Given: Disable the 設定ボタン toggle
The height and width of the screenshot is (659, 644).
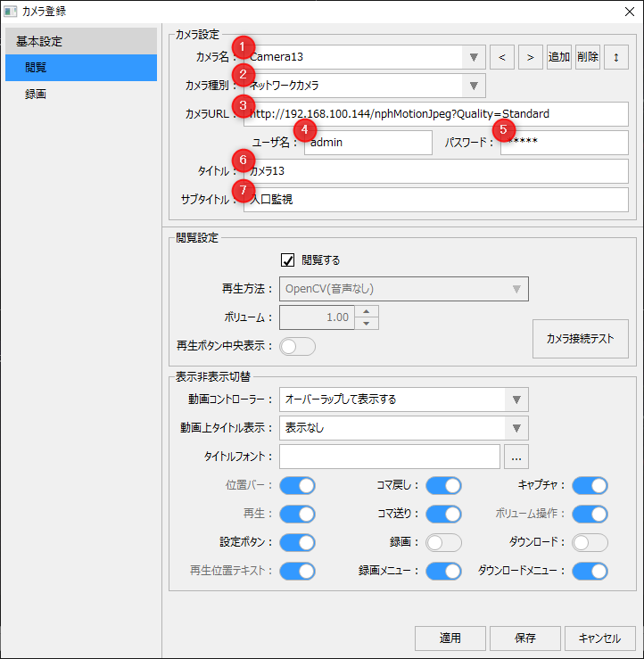Looking at the screenshot, I should coord(298,542).
